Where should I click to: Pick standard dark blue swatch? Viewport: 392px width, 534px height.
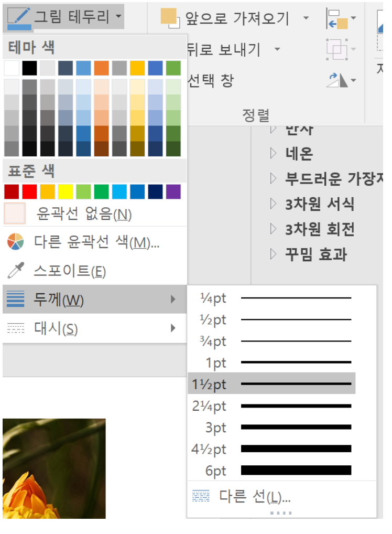coord(156,191)
